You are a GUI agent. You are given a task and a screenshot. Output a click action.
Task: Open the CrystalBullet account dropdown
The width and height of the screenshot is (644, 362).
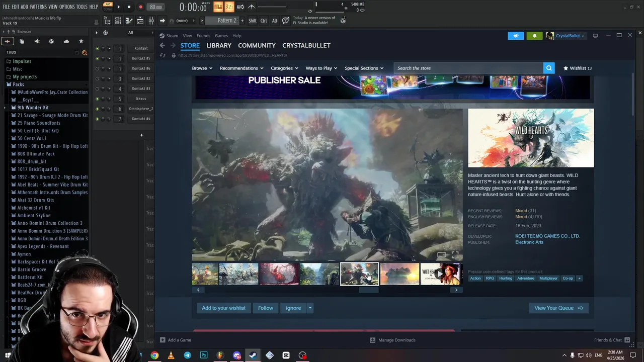pyautogui.click(x=566, y=36)
